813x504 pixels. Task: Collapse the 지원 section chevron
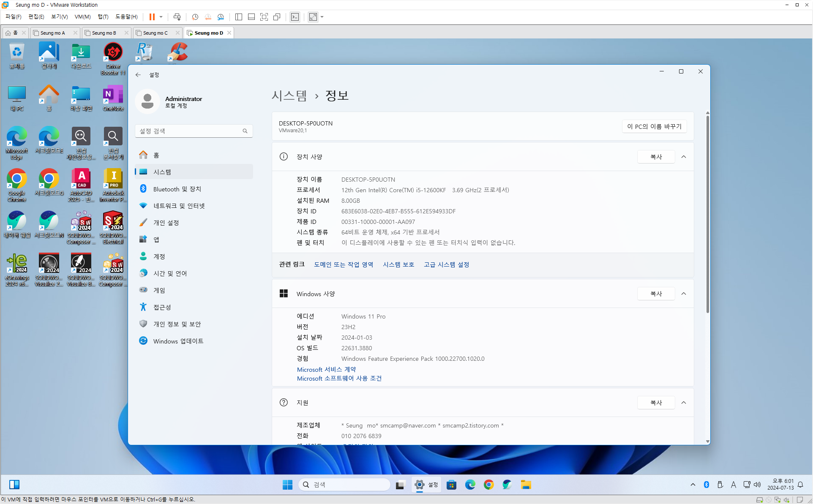click(x=683, y=403)
